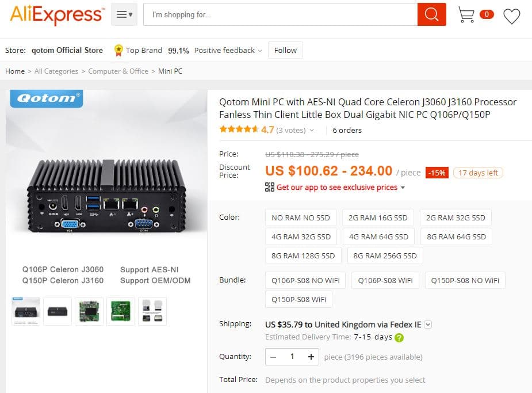Follow the qotom Official Store
532x393 pixels.
click(x=285, y=51)
